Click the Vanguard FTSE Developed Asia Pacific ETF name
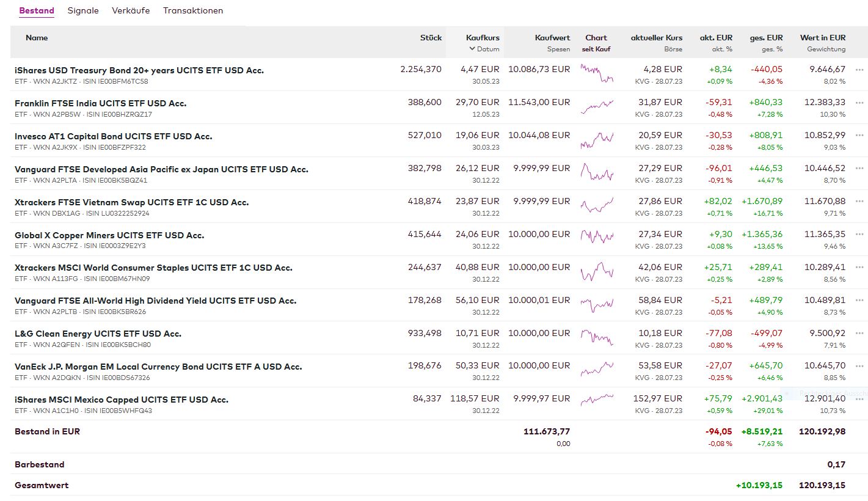The height and width of the screenshot is (501, 868). (x=161, y=169)
